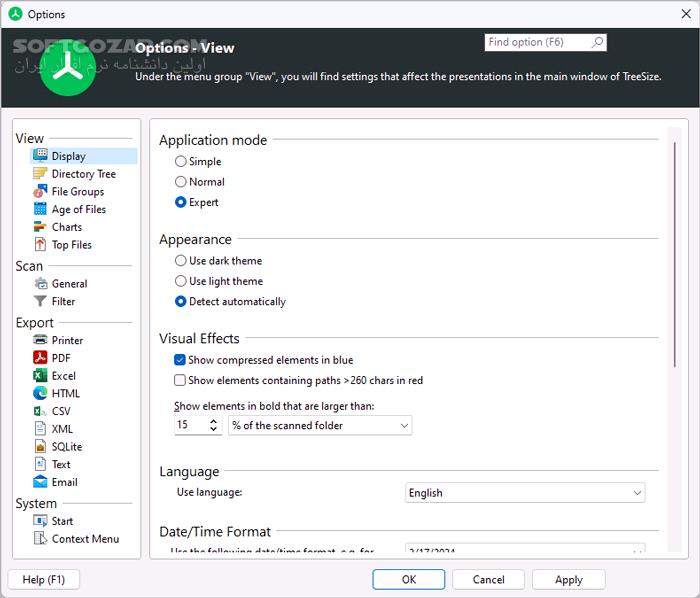The height and width of the screenshot is (598, 700).
Task: Open the date/time format dropdown
Action: (525, 548)
